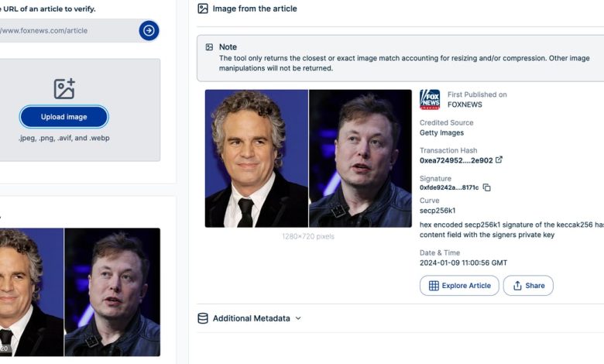Open the matched article image thumbnail
The image size is (604, 364).
click(308, 158)
